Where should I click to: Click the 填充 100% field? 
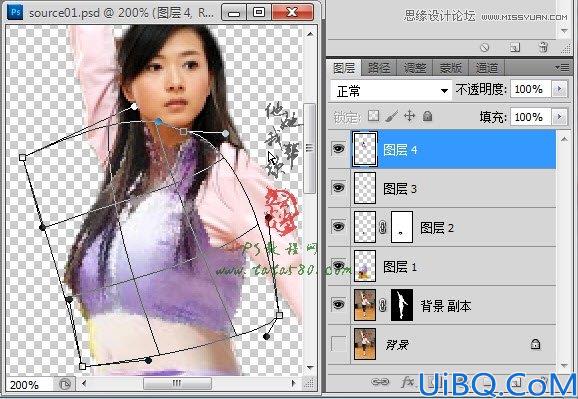531,117
